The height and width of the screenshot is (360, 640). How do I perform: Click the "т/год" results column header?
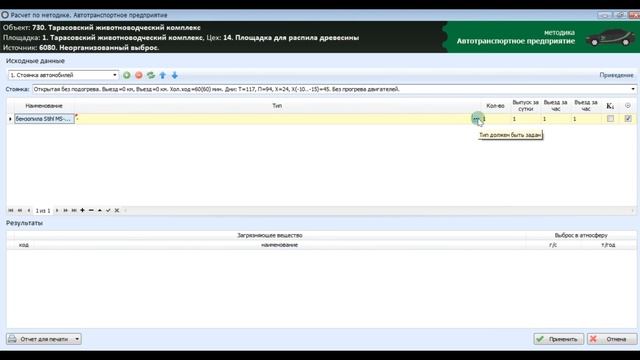608,245
